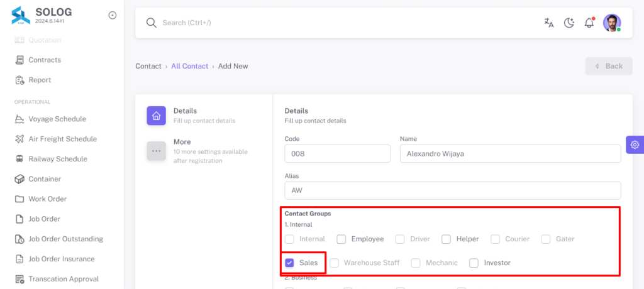
Task: Click the Back button
Action: point(609,66)
